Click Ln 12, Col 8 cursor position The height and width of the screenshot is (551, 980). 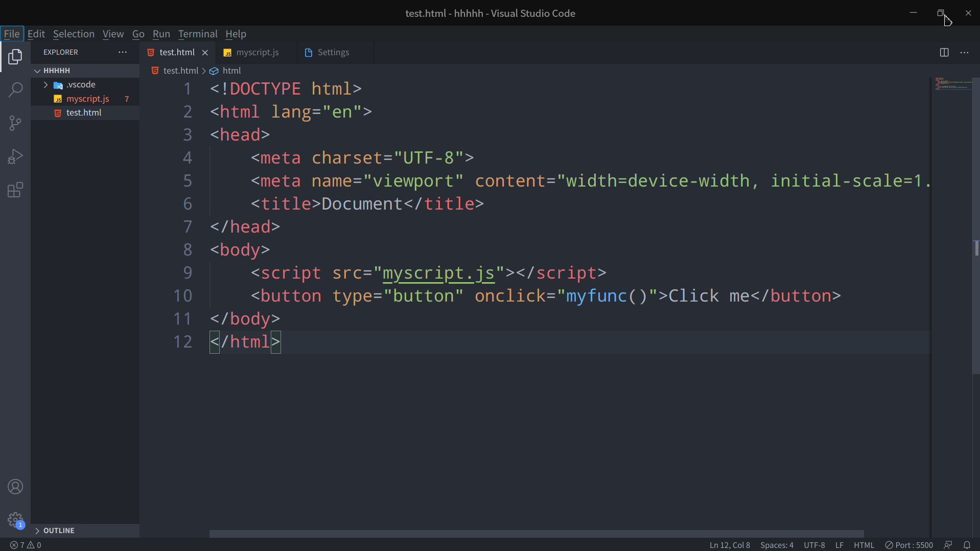730,545
